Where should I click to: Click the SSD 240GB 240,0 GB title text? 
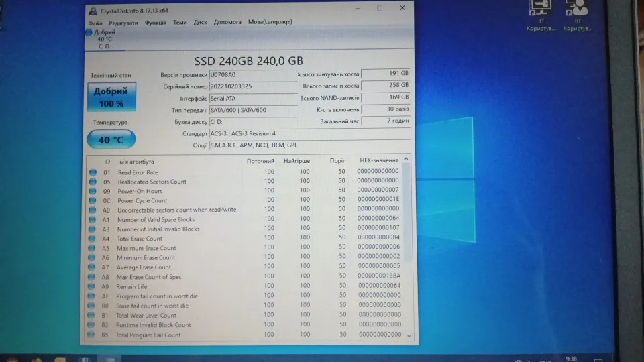pos(248,61)
